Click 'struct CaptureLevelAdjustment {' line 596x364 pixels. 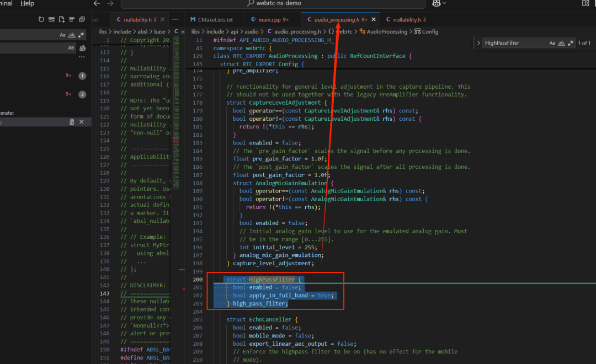276,103
